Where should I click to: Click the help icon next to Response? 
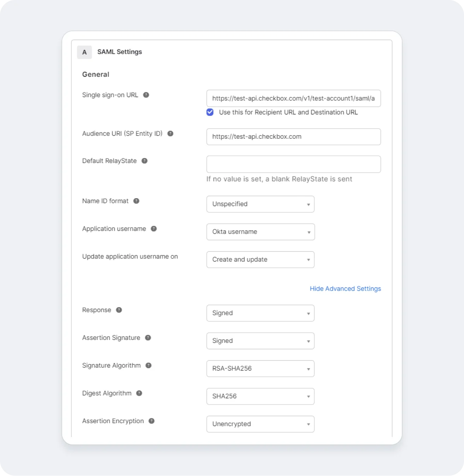119,310
